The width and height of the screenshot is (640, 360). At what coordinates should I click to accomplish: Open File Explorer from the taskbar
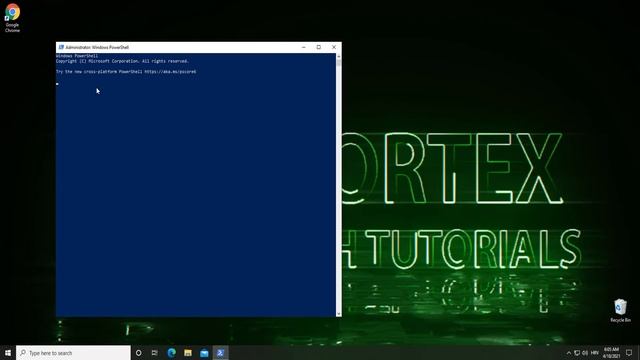click(188, 353)
